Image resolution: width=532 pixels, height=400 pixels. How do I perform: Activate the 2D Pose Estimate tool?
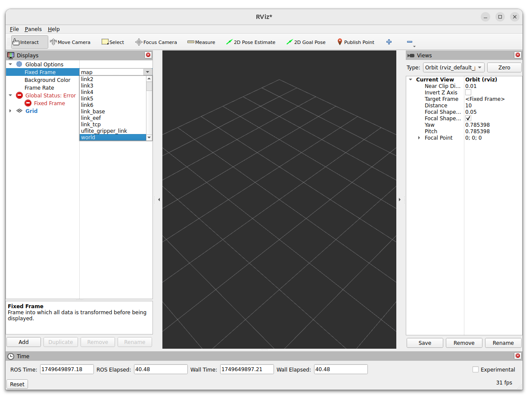coord(251,42)
